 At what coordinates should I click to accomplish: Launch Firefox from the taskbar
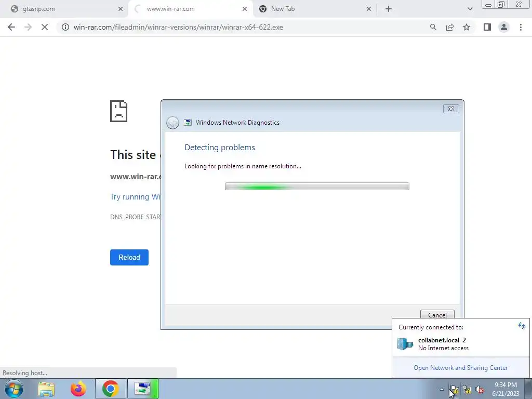[78, 389]
